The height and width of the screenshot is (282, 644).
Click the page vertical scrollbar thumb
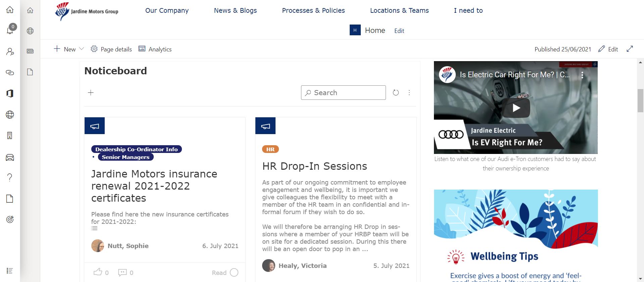pyautogui.click(x=641, y=100)
